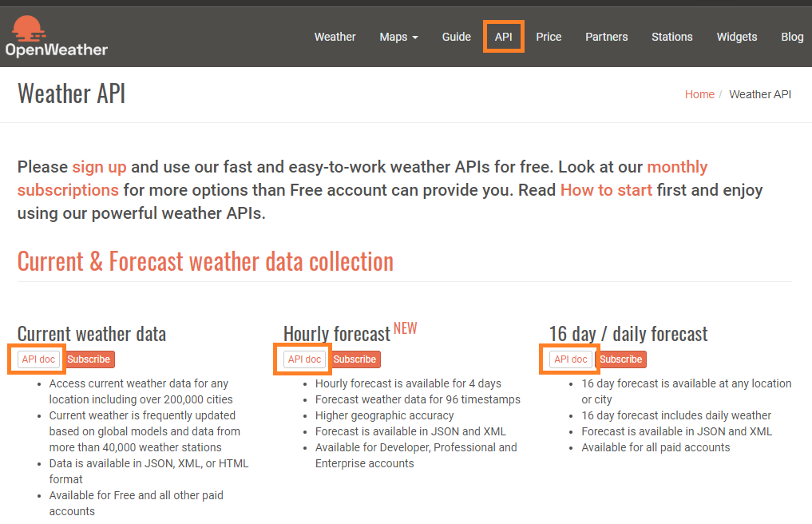Click 'Available for all paid accounts' bullet
812x524 pixels.
pos(656,447)
